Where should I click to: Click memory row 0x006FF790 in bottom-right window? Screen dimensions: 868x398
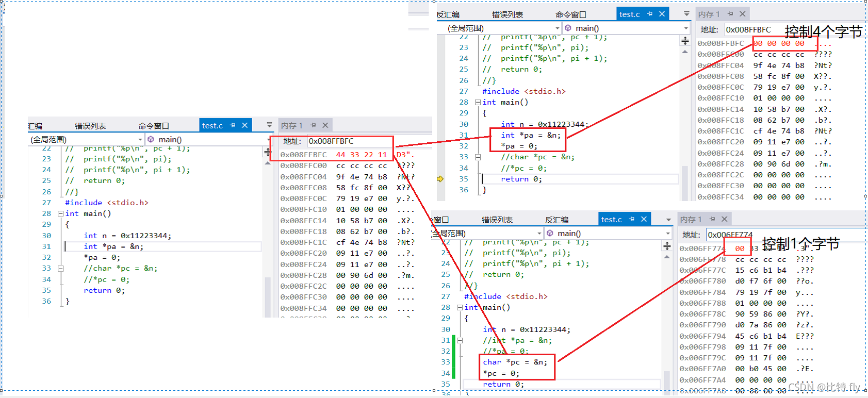(746, 325)
